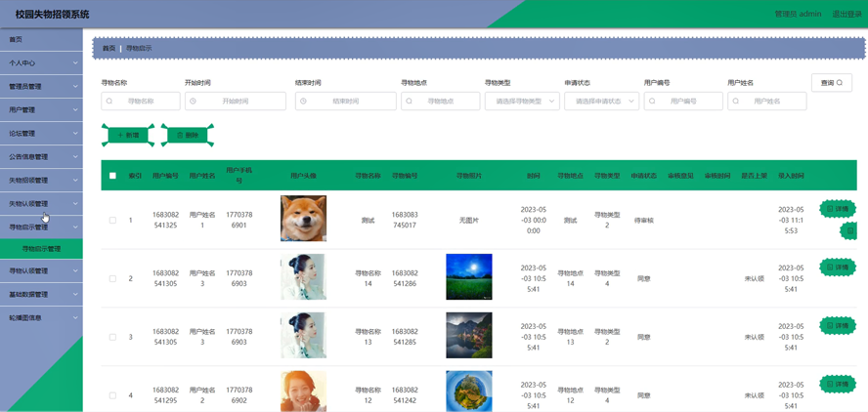
Task: Click 录入时间 2023-05-03 11:15:53 cell
Action: click(x=791, y=220)
